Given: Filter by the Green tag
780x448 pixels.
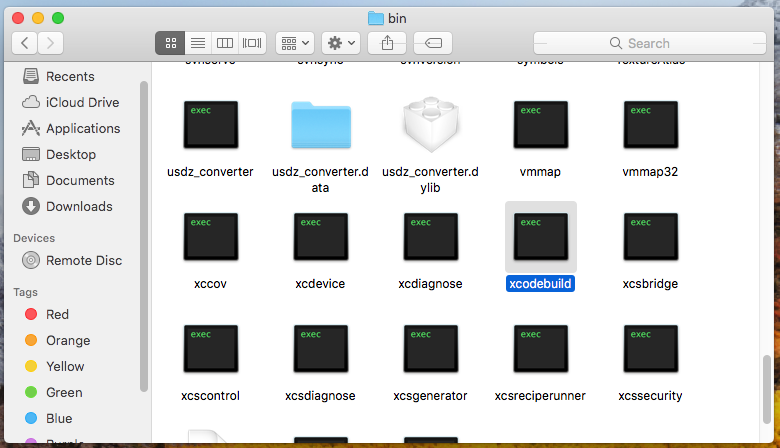Looking at the screenshot, I should pyautogui.click(x=54, y=392).
